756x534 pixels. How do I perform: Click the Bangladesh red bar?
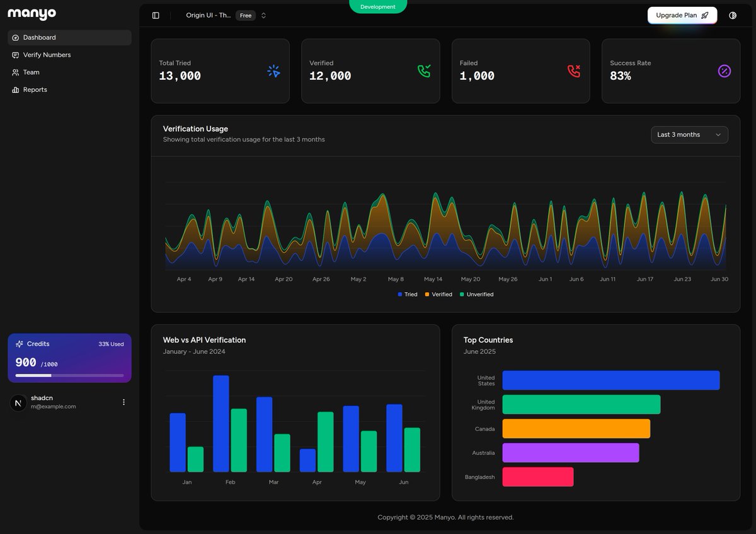tap(538, 477)
